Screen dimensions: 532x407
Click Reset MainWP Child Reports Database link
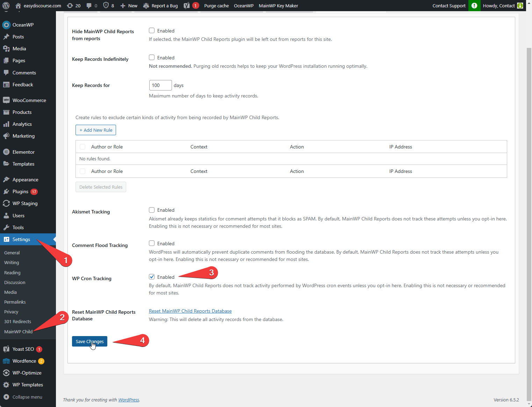pos(190,311)
